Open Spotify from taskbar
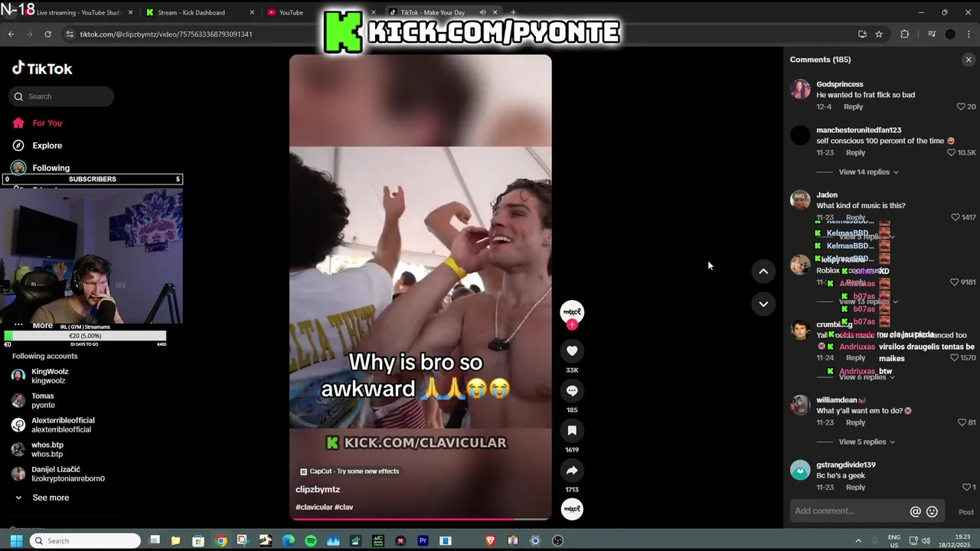Viewport: 980px width, 551px height. [311, 541]
